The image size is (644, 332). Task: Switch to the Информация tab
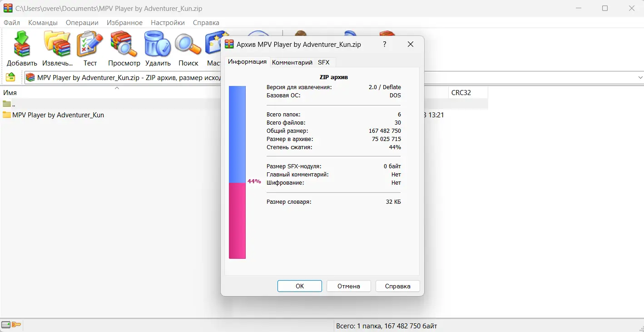[247, 62]
